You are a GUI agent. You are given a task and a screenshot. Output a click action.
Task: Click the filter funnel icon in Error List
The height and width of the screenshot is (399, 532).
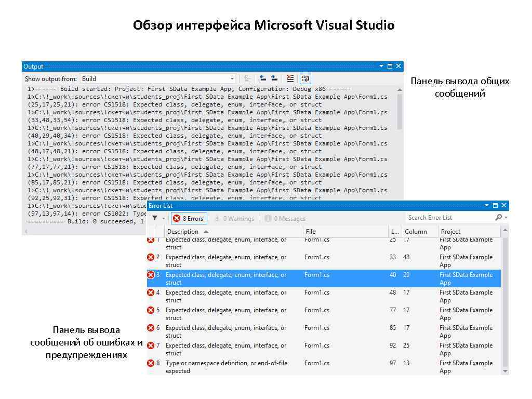pos(155,218)
